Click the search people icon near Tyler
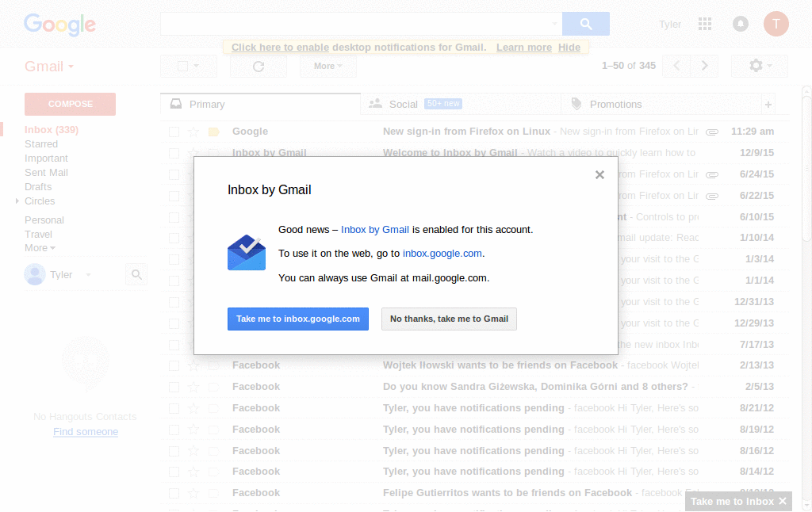This screenshot has height=512, width=812. [x=136, y=273]
